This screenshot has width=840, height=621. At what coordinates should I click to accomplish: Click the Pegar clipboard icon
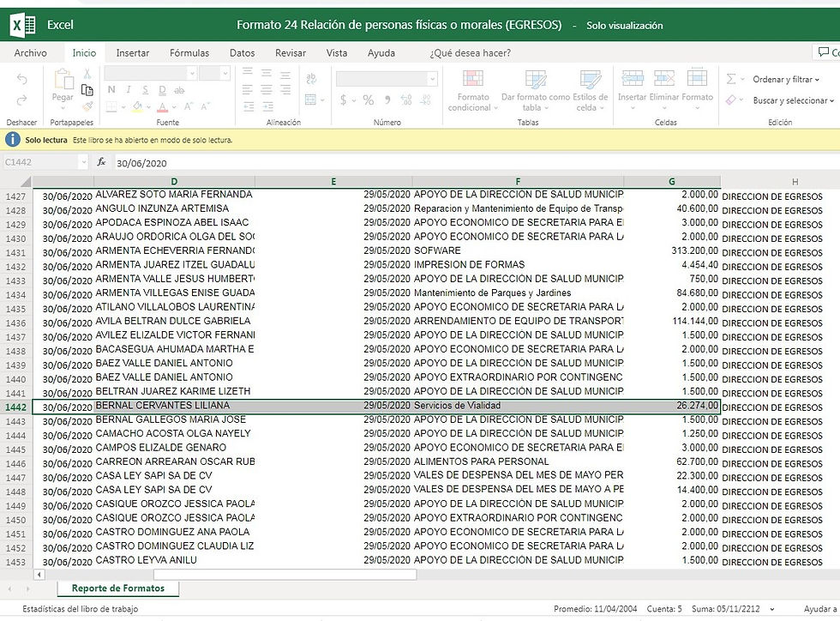tap(63, 81)
